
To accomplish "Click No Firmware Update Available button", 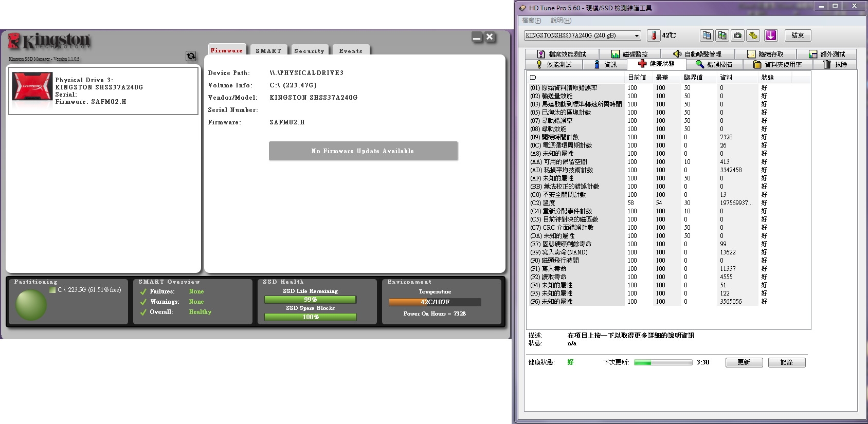I will [x=363, y=151].
